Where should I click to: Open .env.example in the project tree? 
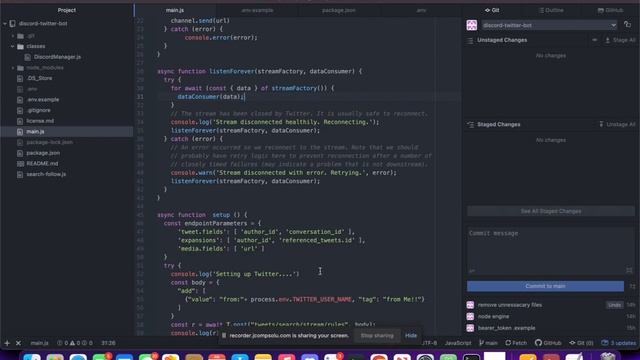click(x=43, y=100)
